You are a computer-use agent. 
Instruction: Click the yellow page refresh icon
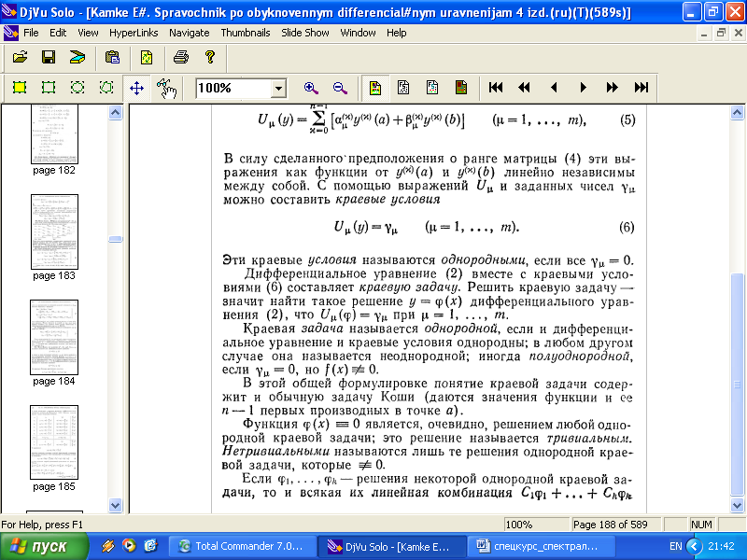pos(147,58)
